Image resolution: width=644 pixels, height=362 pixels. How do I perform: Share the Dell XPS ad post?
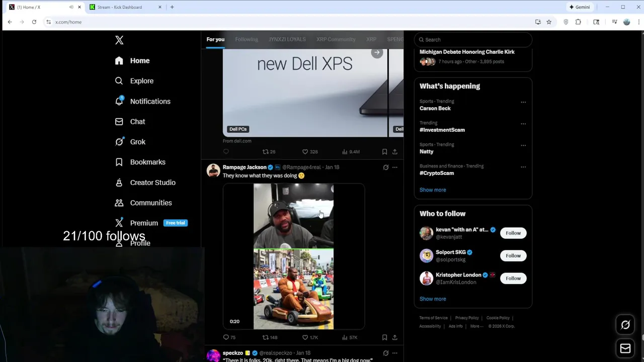(x=395, y=151)
